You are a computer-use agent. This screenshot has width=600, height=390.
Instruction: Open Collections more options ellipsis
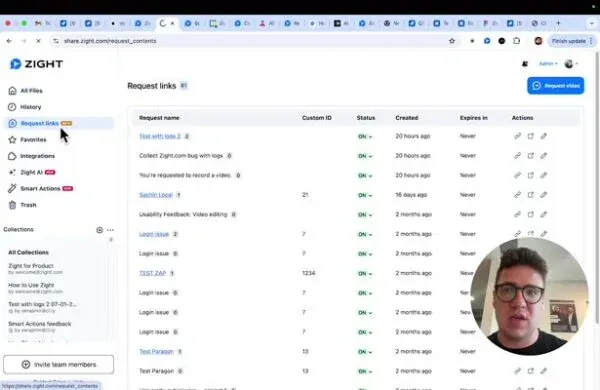tap(110, 230)
